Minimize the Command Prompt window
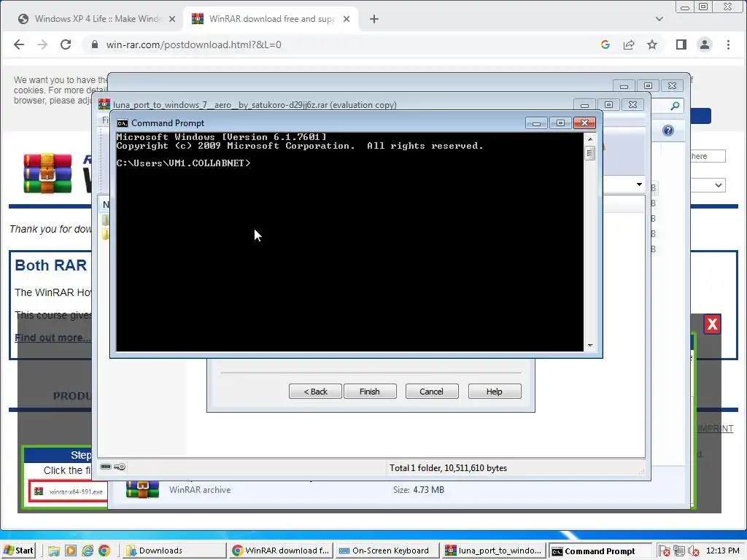 coord(536,123)
